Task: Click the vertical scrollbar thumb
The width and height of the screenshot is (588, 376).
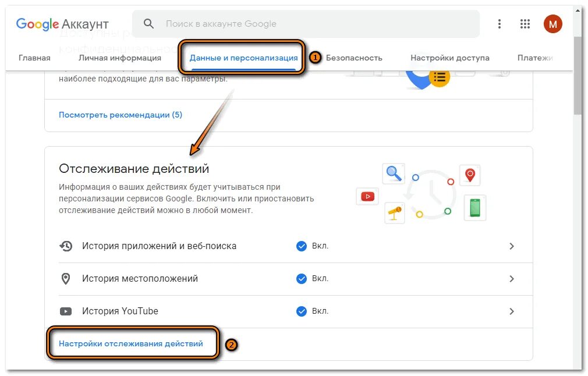Action: (578, 75)
